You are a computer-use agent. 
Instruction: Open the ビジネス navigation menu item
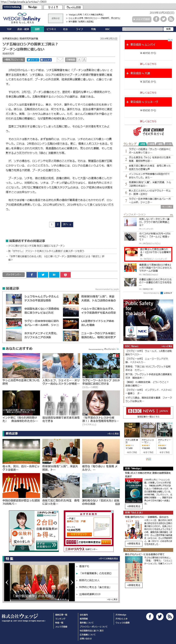[x=51, y=29]
